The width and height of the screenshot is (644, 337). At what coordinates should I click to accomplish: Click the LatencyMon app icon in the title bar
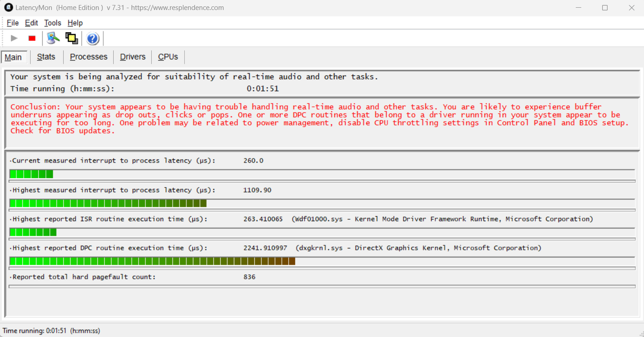pyautogui.click(x=8, y=8)
